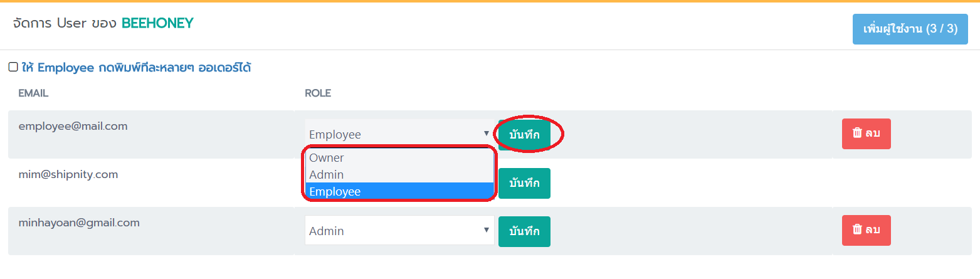This screenshot has height=279, width=980.
Task: Click the arrow on the Employee role dropdown
Action: (486, 134)
